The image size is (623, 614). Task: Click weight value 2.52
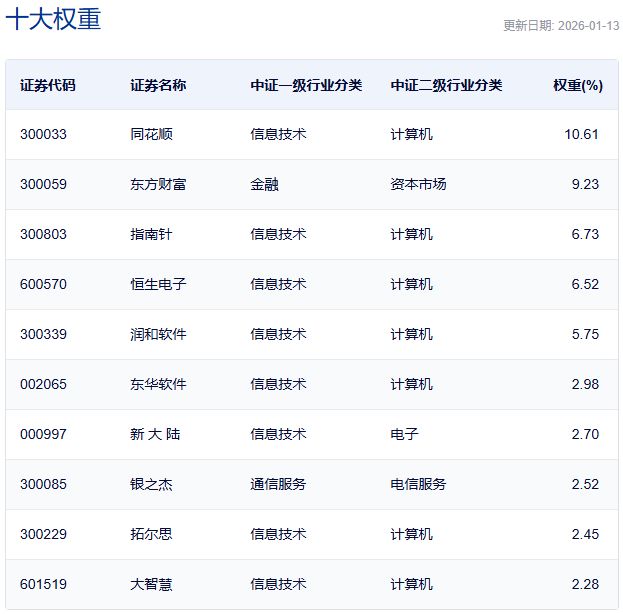(585, 484)
